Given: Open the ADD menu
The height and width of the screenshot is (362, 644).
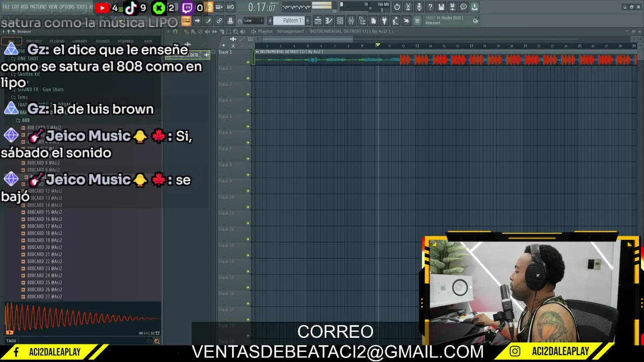Looking at the screenshot, I should [24, 7].
